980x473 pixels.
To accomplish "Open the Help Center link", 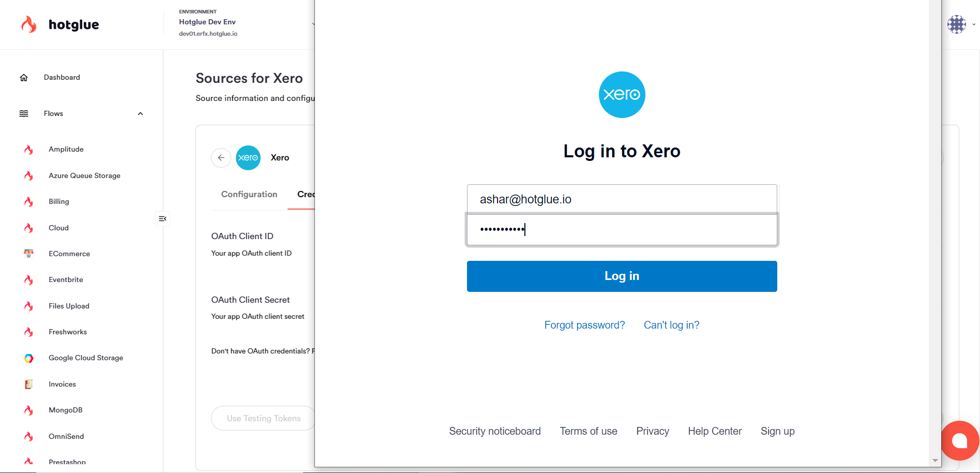I will click(x=715, y=431).
